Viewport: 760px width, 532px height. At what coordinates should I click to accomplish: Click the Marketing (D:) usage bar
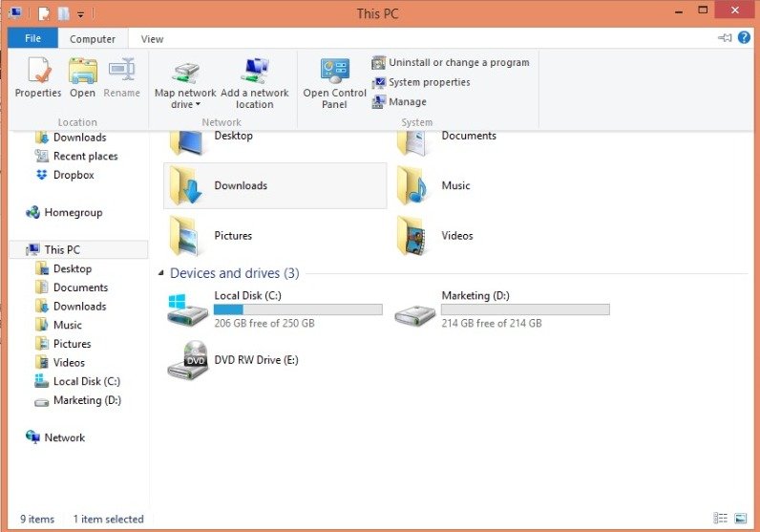click(x=525, y=309)
